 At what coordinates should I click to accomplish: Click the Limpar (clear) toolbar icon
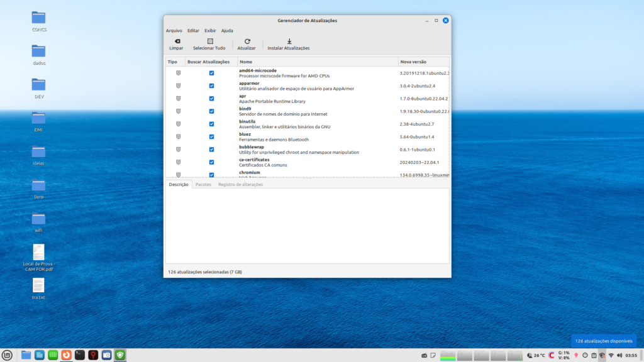pos(176,41)
